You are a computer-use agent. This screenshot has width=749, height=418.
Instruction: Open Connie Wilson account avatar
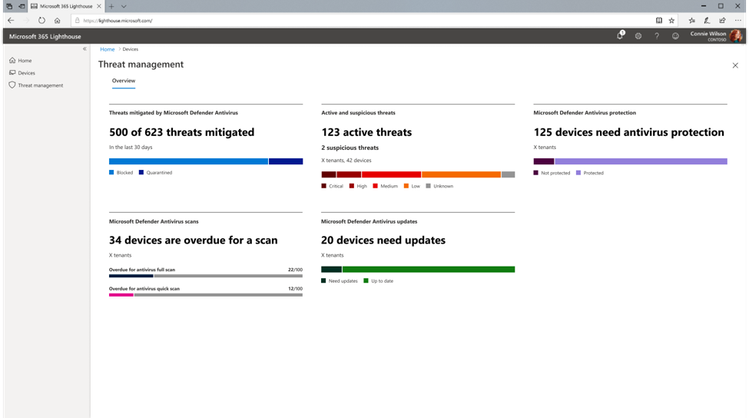coord(736,36)
